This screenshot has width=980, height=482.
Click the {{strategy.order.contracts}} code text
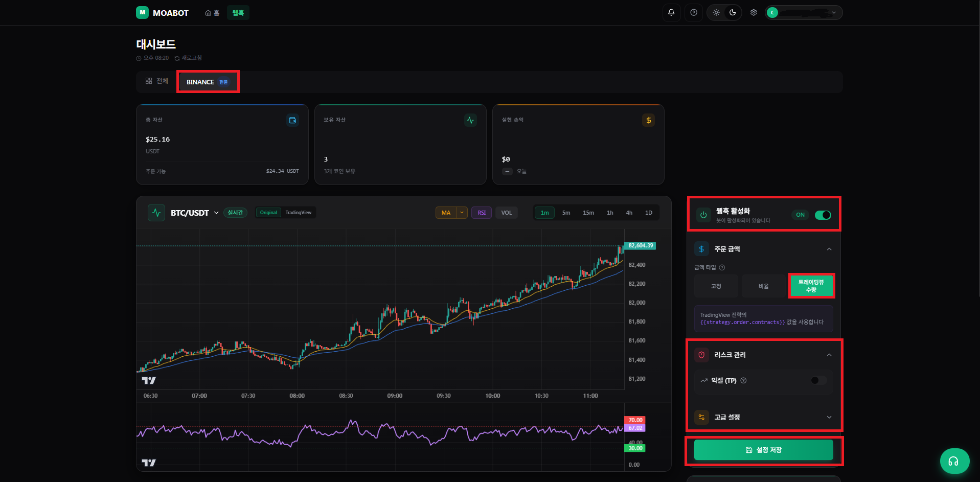[742, 322]
